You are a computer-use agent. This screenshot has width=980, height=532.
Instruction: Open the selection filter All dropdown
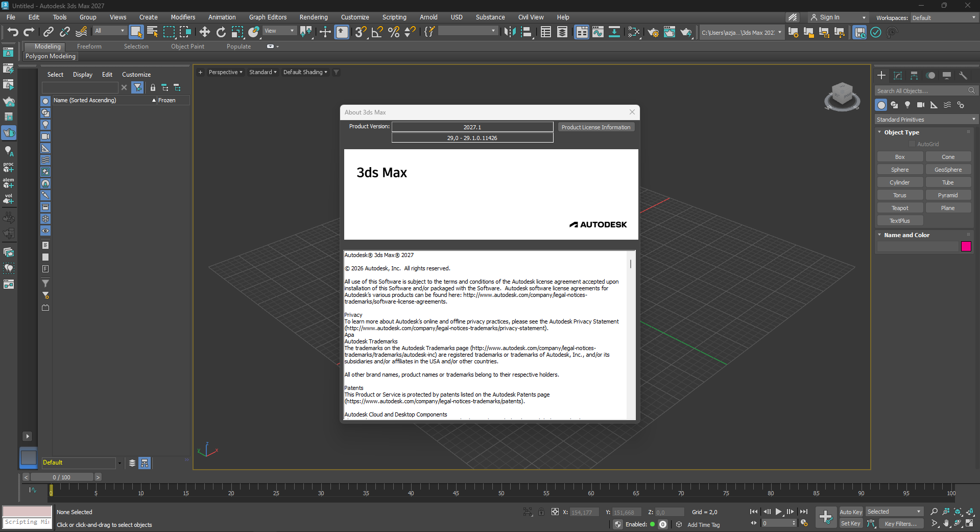click(x=110, y=31)
